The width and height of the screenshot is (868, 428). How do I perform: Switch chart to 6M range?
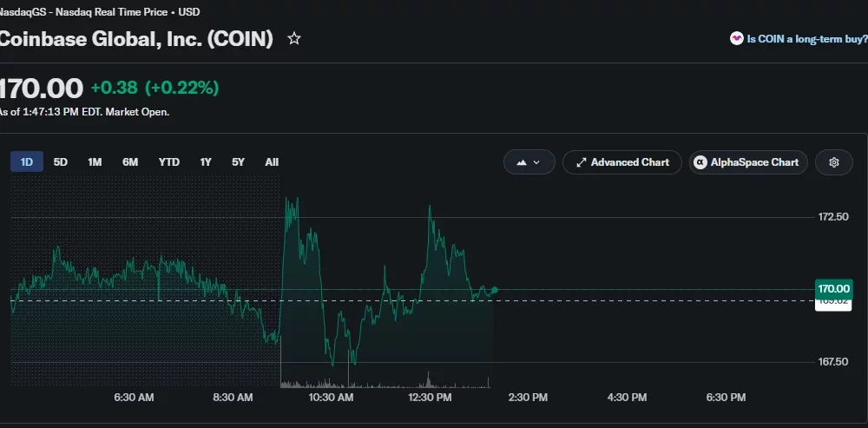tap(130, 162)
